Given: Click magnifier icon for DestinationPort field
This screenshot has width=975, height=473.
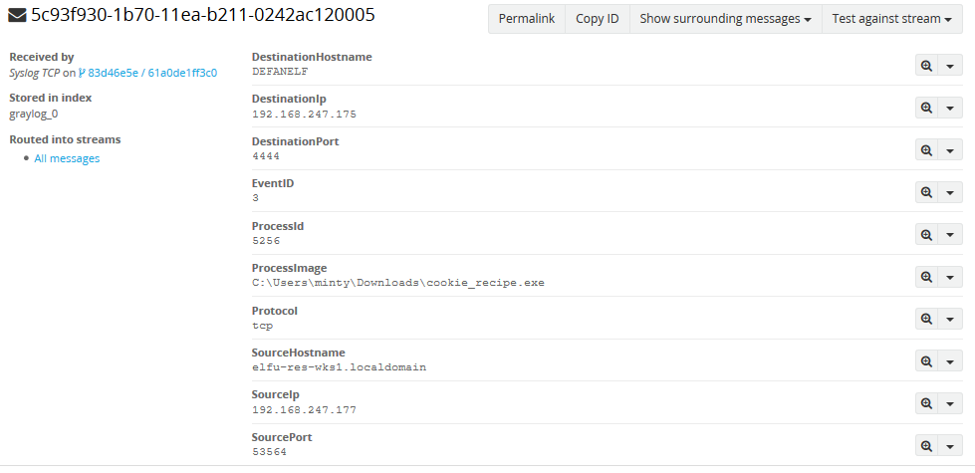Looking at the screenshot, I should [927, 150].
